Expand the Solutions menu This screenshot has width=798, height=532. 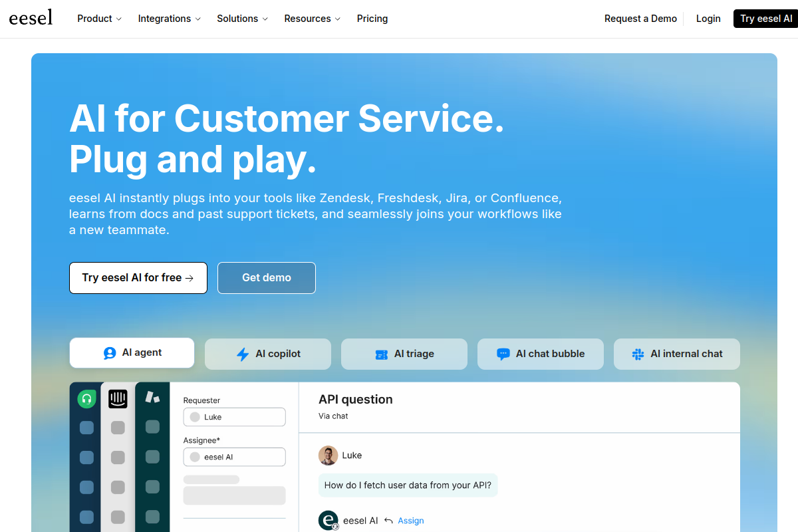(x=242, y=19)
